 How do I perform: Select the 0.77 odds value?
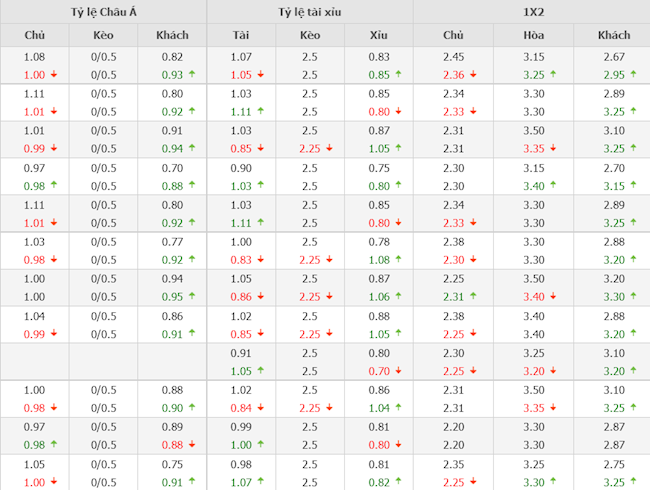pos(172,242)
